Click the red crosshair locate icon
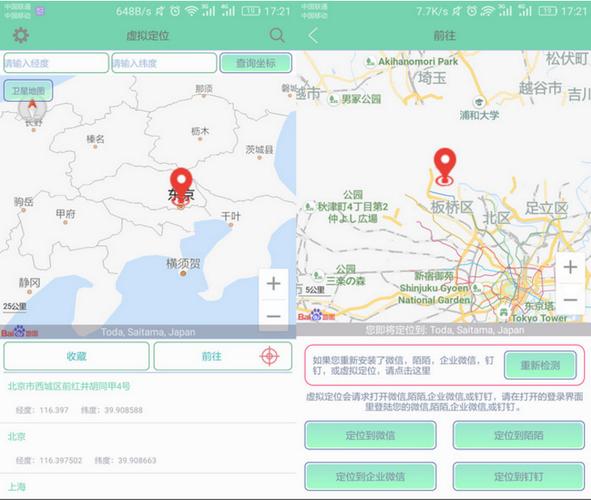The height and width of the screenshot is (500, 591). pos(269,356)
